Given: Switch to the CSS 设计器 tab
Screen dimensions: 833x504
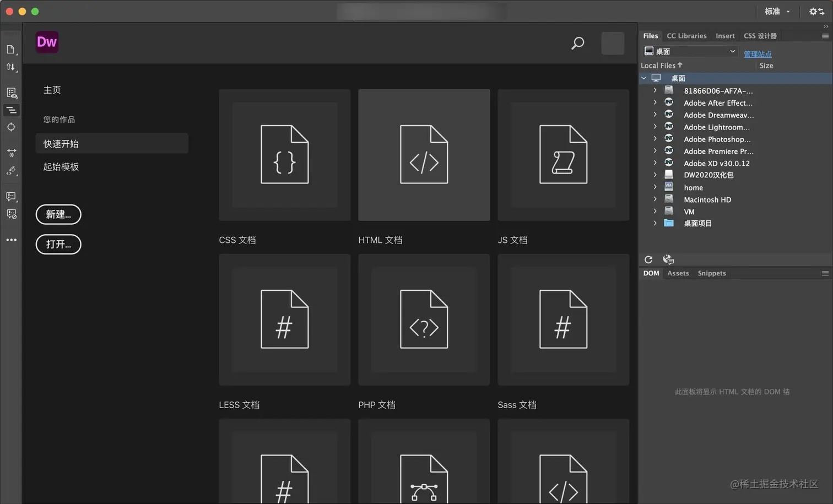Looking at the screenshot, I should point(760,36).
